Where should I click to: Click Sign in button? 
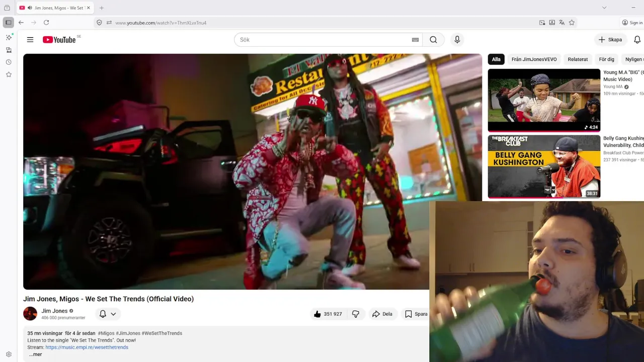tap(632, 23)
